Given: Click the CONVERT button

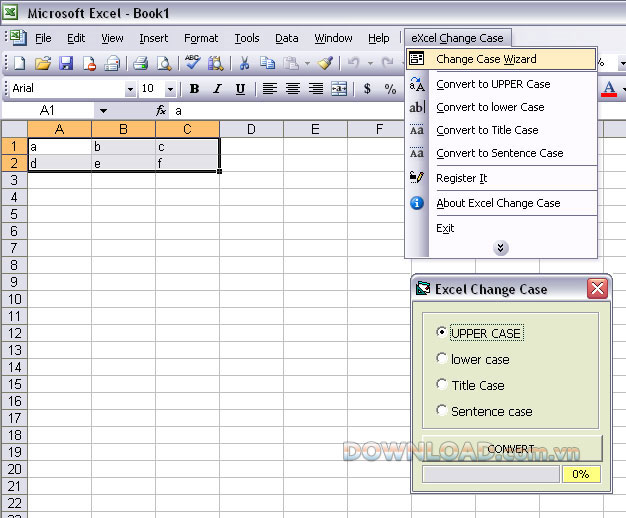Looking at the screenshot, I should [512, 449].
